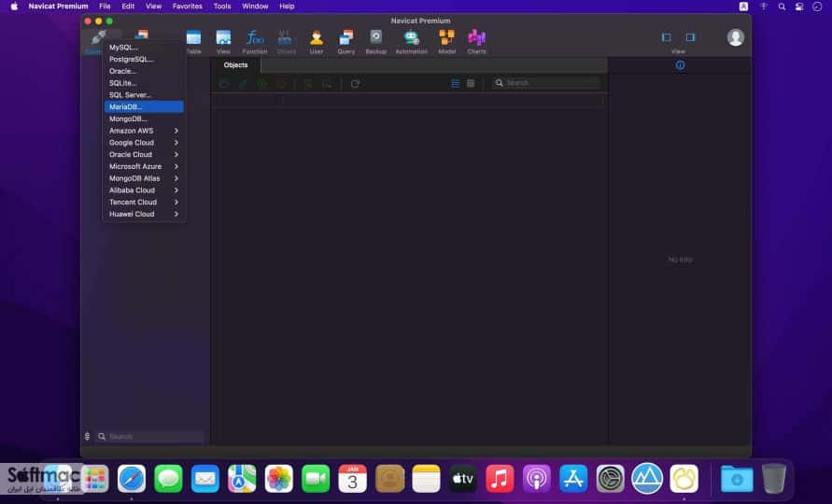Open the user account avatar button
This screenshot has width=832, height=504.
point(736,37)
